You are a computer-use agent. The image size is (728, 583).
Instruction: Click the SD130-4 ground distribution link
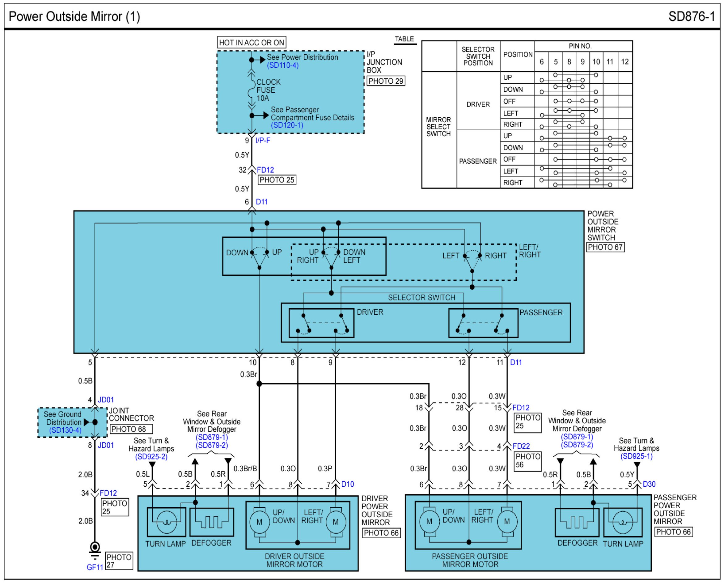(65, 430)
